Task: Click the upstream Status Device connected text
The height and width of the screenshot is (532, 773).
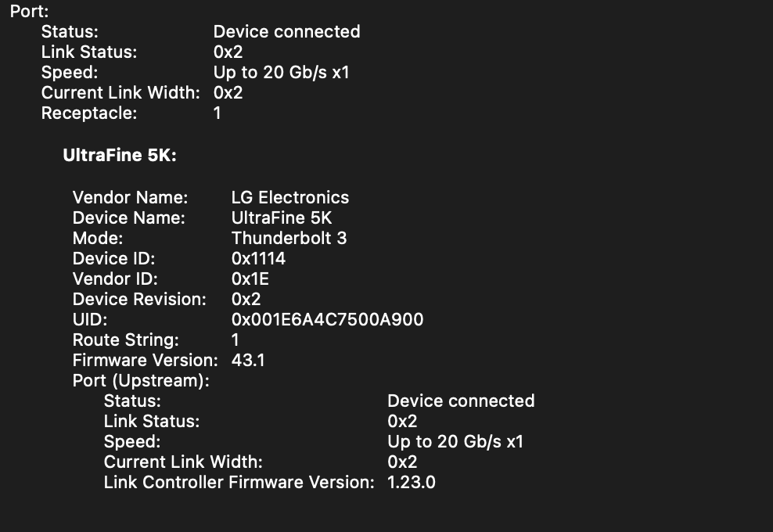Action: coord(461,401)
